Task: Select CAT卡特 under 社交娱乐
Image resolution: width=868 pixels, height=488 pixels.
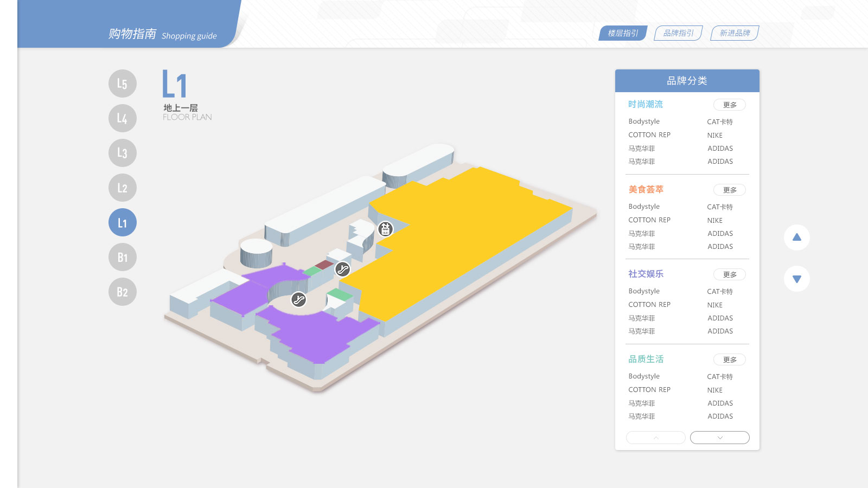Action: pos(720,292)
